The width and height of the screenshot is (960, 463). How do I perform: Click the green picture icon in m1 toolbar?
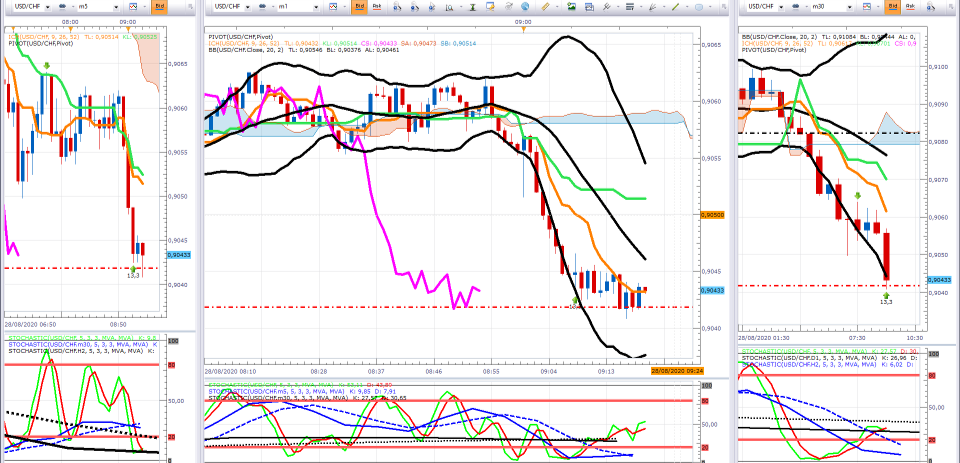pos(571,6)
